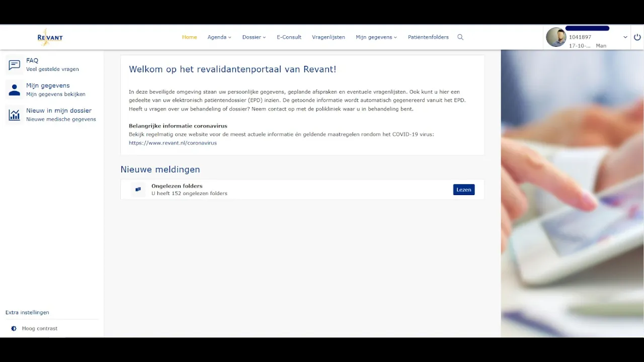Click the Hoog contrast half-circle icon
The width and height of the screenshot is (644, 362).
point(14,328)
